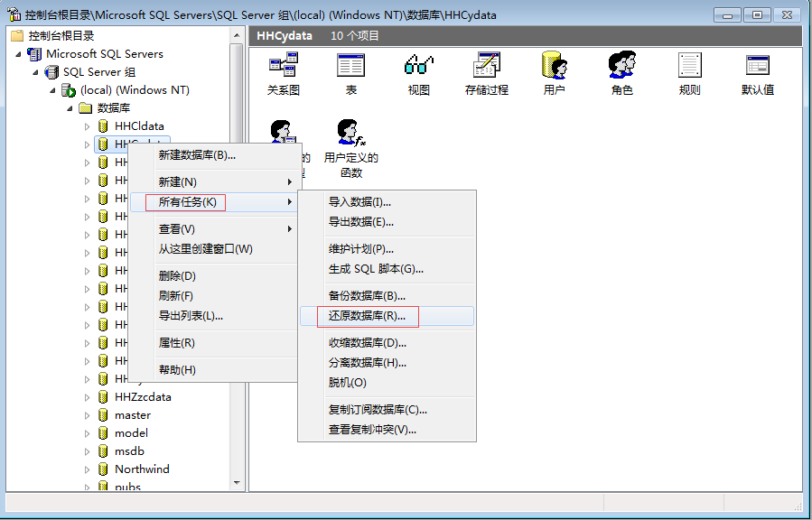Expand the HHCldata database node
This screenshot has width=812, height=520.
coord(88,126)
